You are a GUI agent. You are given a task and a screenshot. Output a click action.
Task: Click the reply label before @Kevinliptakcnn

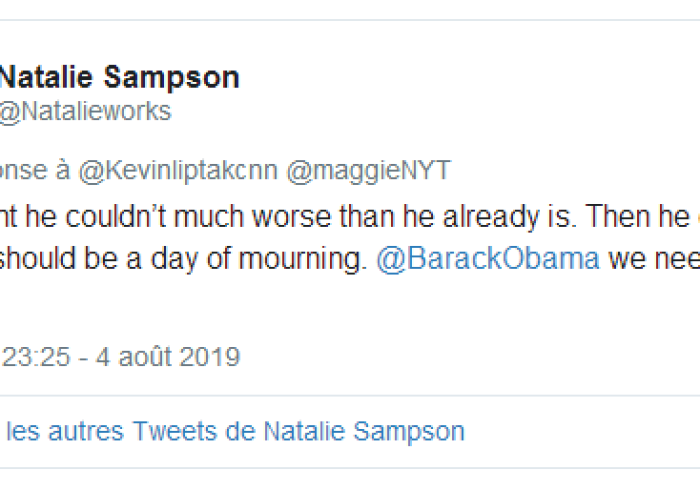[35, 171]
